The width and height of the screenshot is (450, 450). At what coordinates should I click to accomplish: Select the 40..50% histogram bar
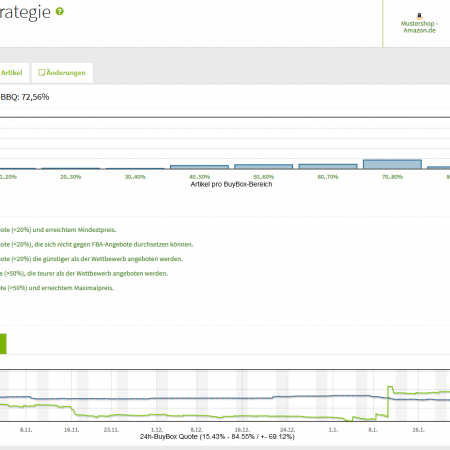pyautogui.click(x=199, y=167)
